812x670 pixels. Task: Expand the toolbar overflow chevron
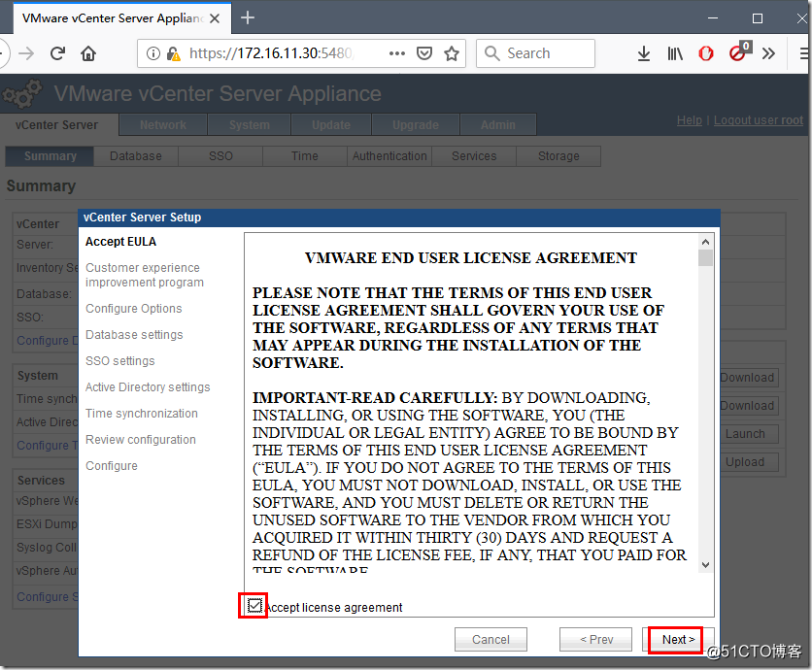pos(768,53)
